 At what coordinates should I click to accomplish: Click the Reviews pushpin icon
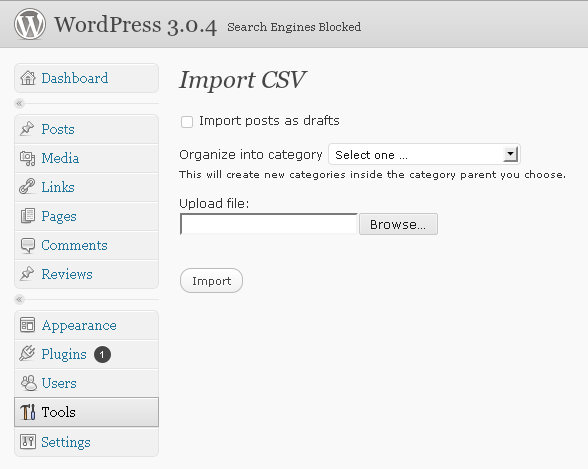(27, 274)
